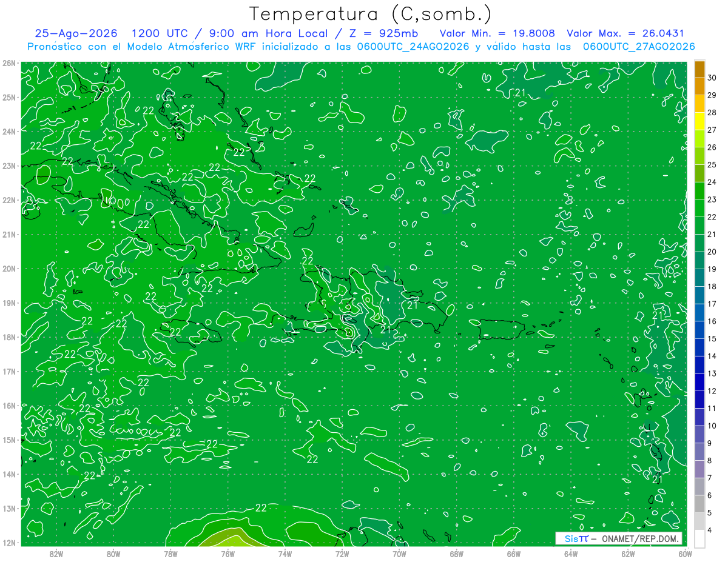This screenshot has height=562, width=728.
Task: Pick the teal swatch between 18 and 19
Action: 699,278
